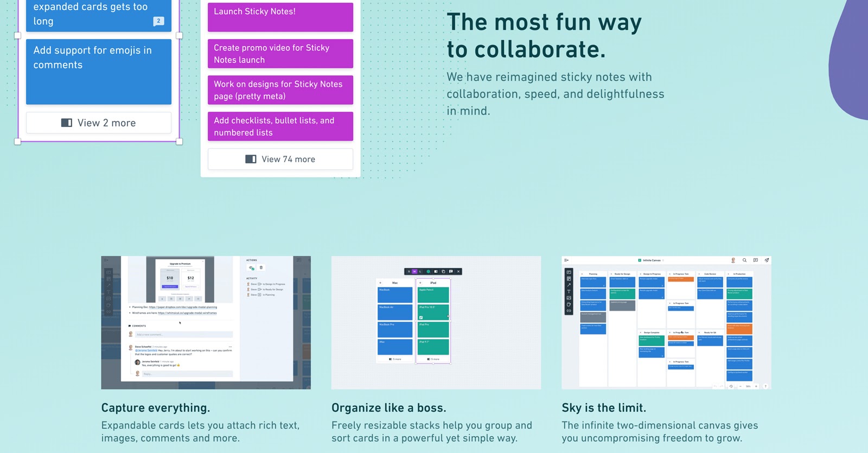
Task: Click the trash delete icon under Actions
Action: click(261, 267)
